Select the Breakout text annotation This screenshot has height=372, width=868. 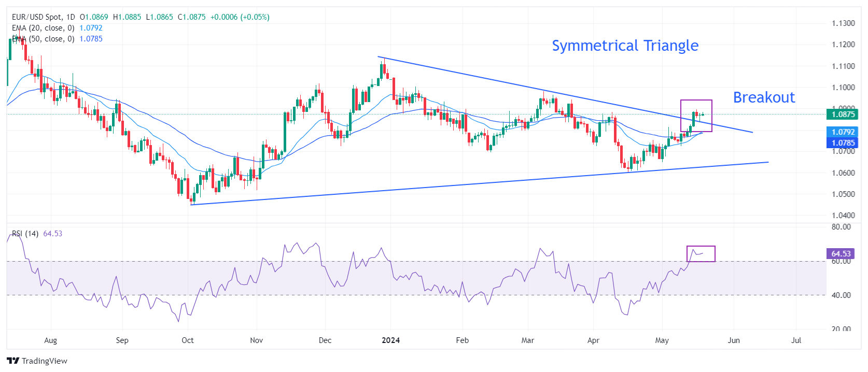point(763,97)
